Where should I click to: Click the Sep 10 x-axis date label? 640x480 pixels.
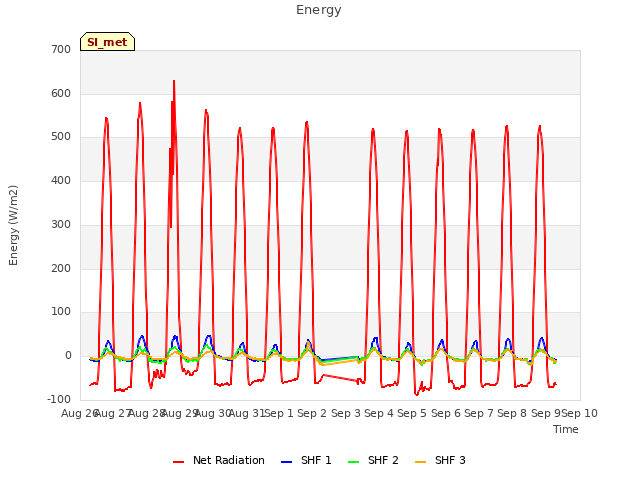(x=580, y=413)
